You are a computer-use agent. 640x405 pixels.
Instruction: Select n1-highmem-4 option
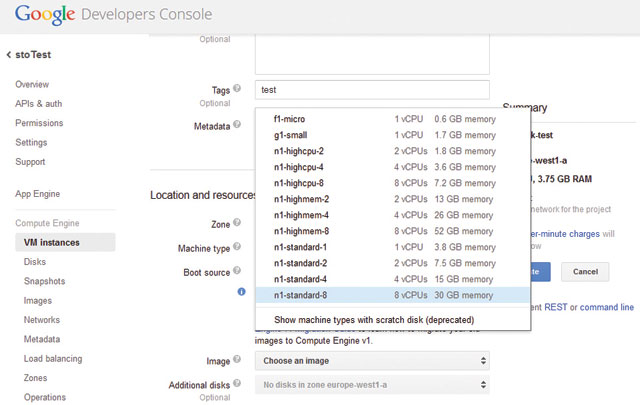coord(393,215)
